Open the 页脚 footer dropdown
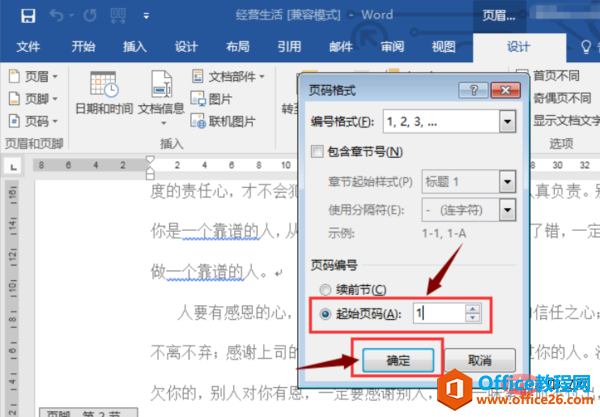Viewport: 600px width, 417px height. (x=33, y=99)
